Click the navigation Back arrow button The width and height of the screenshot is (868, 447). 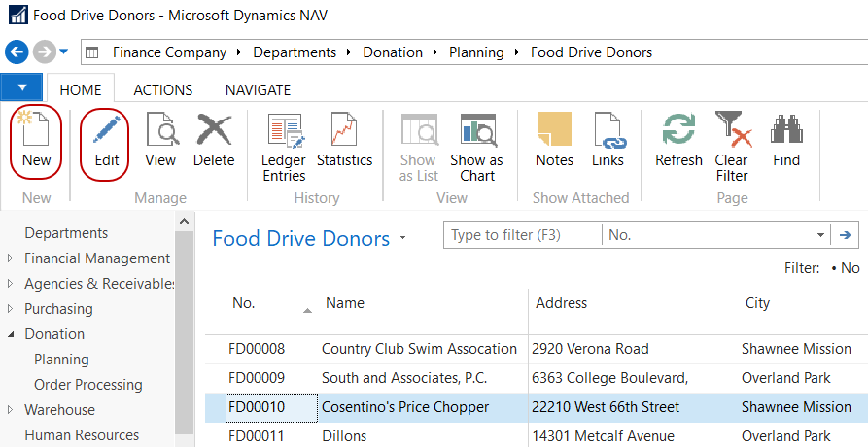pyautogui.click(x=17, y=52)
